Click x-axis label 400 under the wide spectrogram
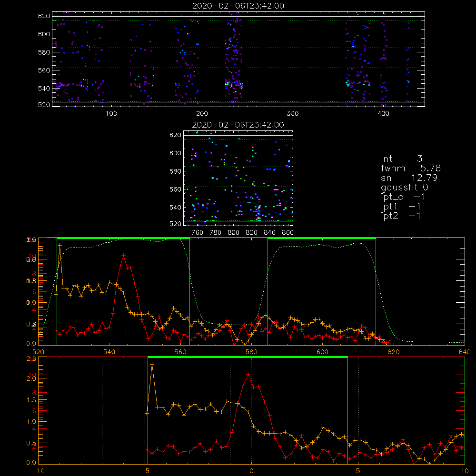Screen dimensions: 476x476 click(383, 114)
